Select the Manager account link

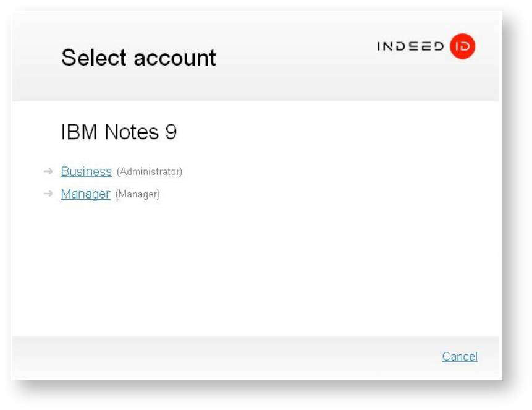(85, 194)
